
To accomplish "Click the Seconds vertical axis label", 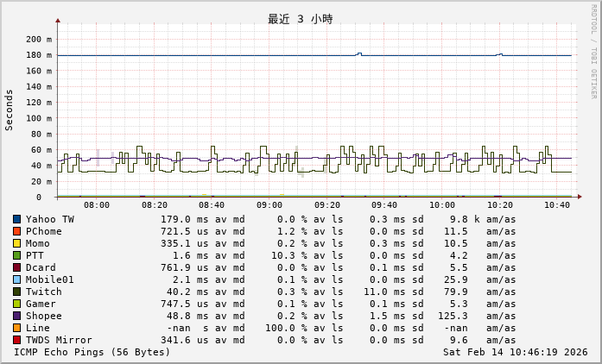I will pyautogui.click(x=10, y=110).
